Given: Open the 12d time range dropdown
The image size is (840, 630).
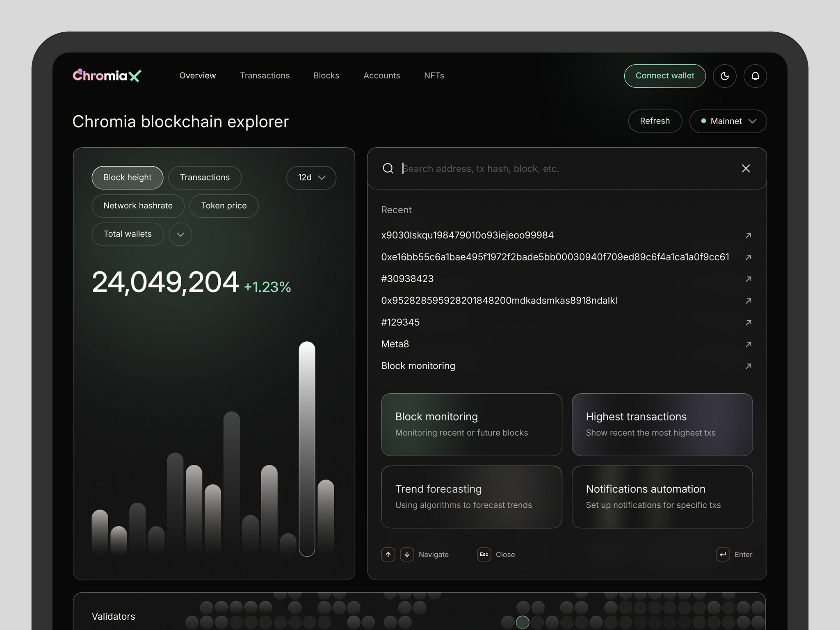Looking at the screenshot, I should [311, 178].
